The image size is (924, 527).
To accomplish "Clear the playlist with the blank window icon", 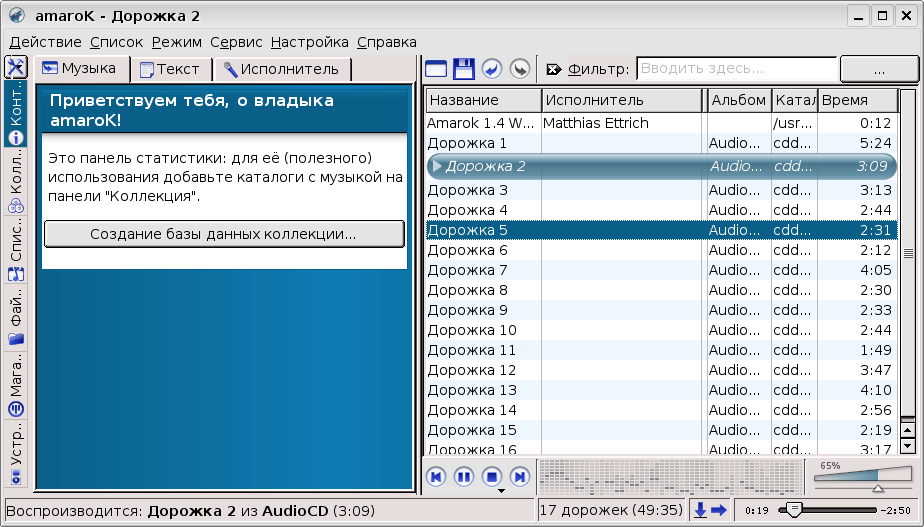I will pos(436,69).
